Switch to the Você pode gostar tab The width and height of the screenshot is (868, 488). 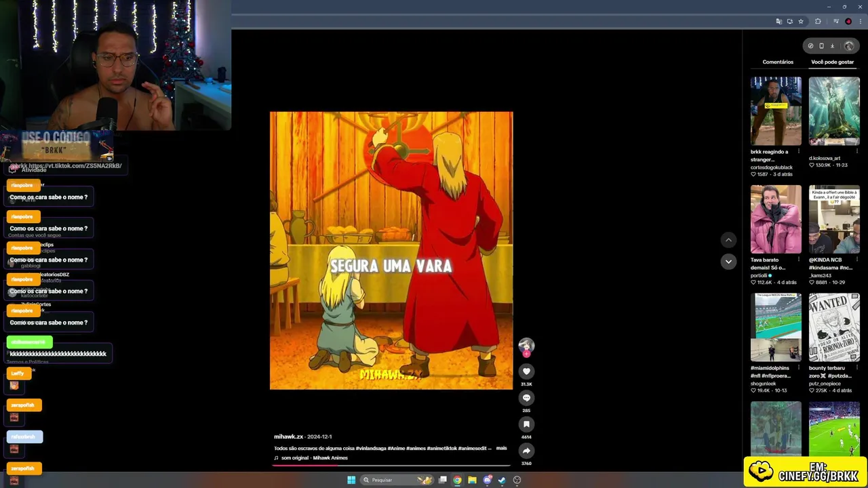click(832, 62)
